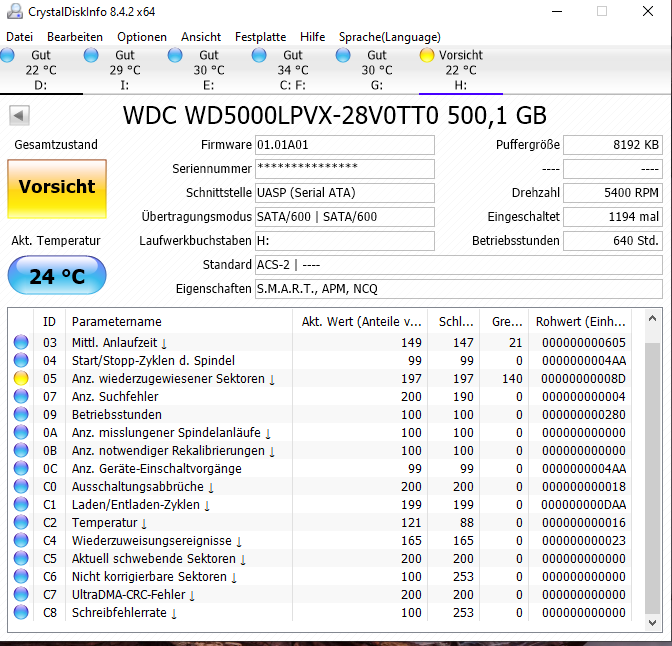The height and width of the screenshot is (646, 672).
Task: Click scrollbar down arrow in SMART list
Action: pos(652,623)
